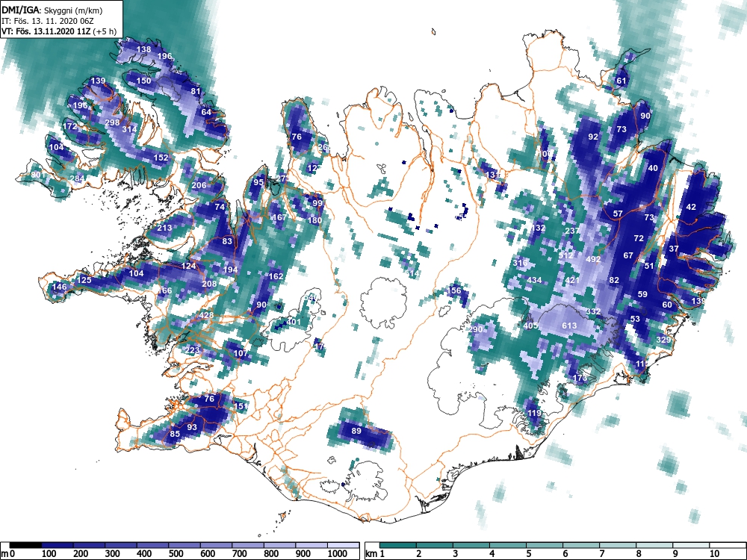The image size is (747, 560).
Task: Click the visibility value 92
Action: tap(593, 137)
